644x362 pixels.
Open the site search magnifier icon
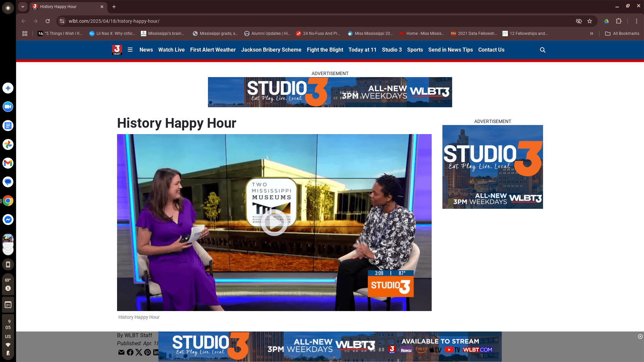[543, 50]
